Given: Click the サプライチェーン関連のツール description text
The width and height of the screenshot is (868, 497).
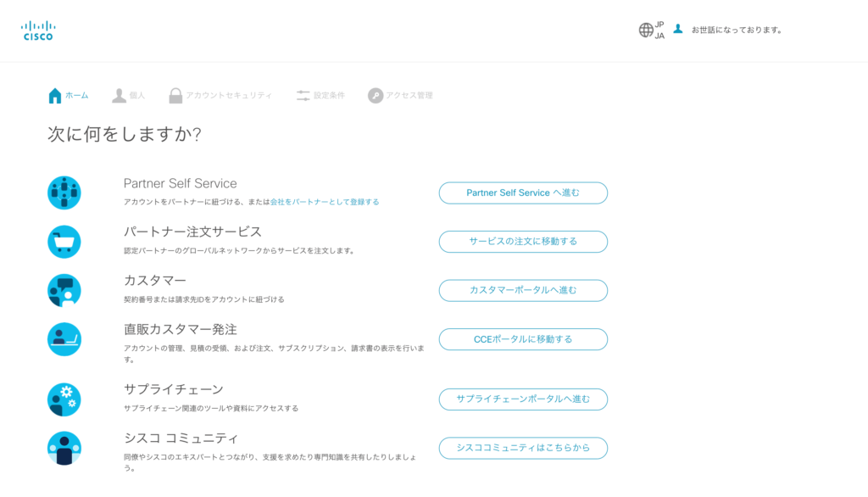Looking at the screenshot, I should (211, 408).
